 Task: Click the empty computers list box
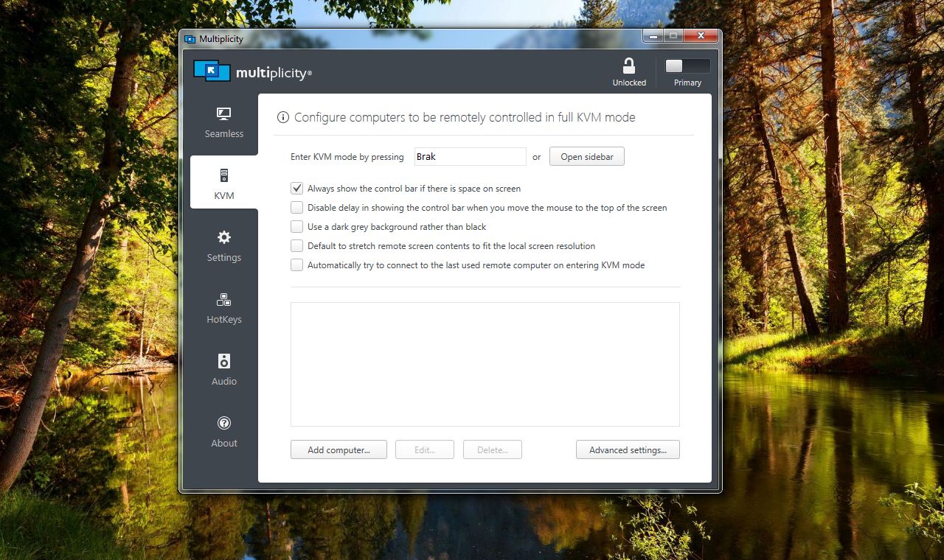tap(485, 364)
